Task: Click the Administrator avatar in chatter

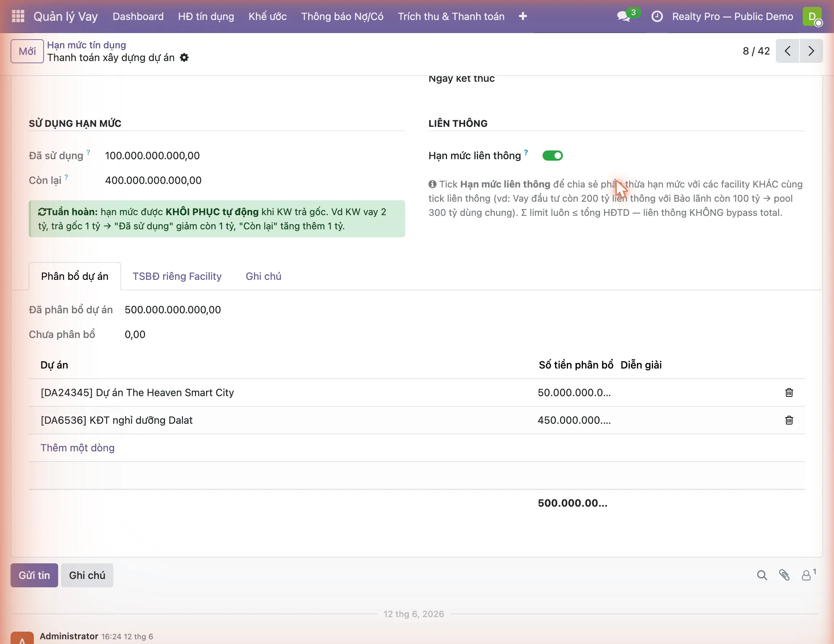Action: pyautogui.click(x=22, y=638)
